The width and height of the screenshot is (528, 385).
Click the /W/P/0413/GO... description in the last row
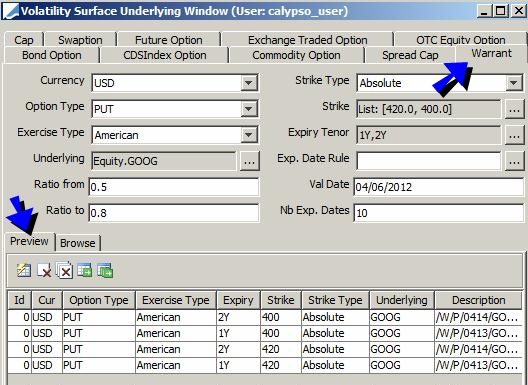pos(478,365)
